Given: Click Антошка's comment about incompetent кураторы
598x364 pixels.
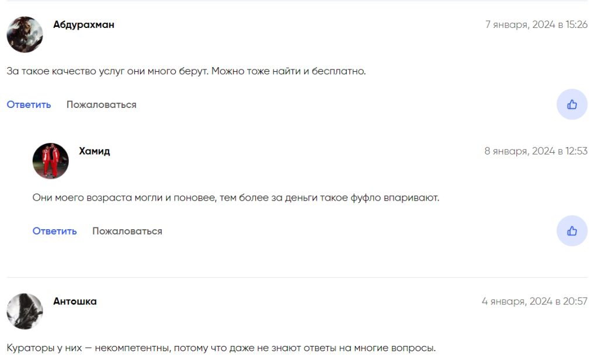Looking at the screenshot, I should point(221,348).
